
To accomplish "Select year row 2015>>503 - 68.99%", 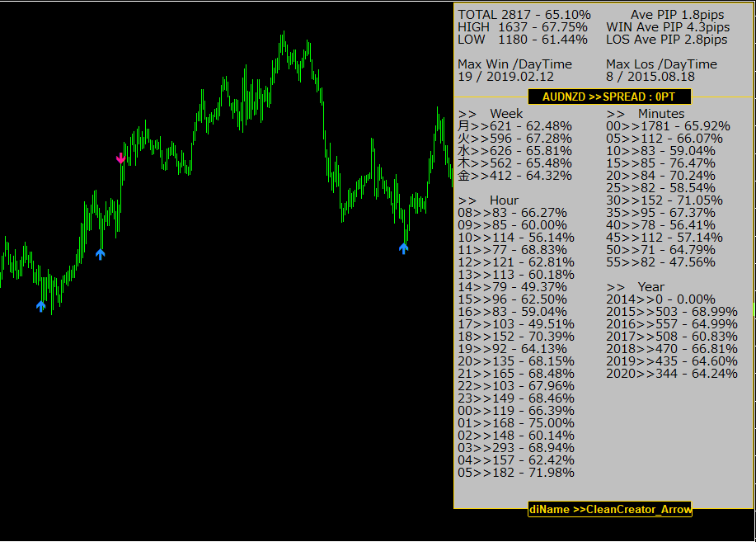I will (672, 313).
